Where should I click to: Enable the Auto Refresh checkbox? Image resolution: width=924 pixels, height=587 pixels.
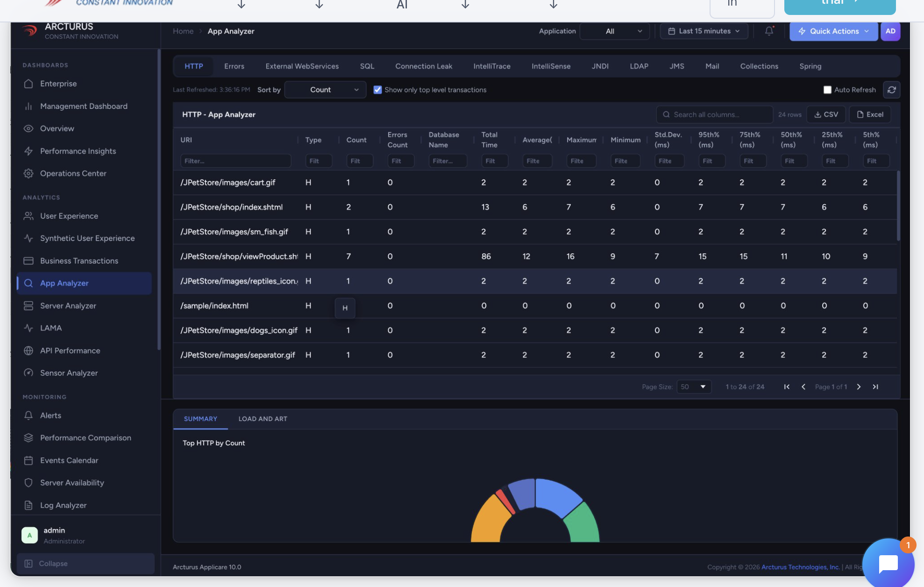click(x=827, y=90)
